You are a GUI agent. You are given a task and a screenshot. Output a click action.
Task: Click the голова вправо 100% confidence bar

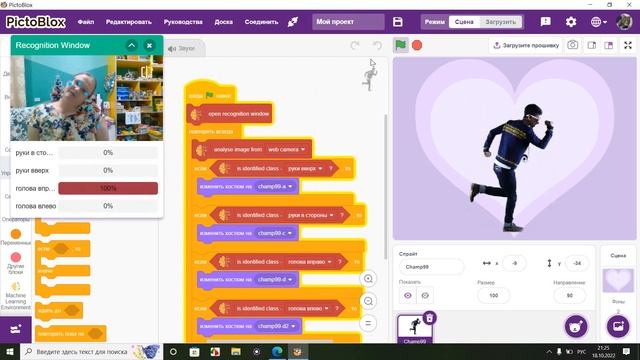(x=108, y=188)
